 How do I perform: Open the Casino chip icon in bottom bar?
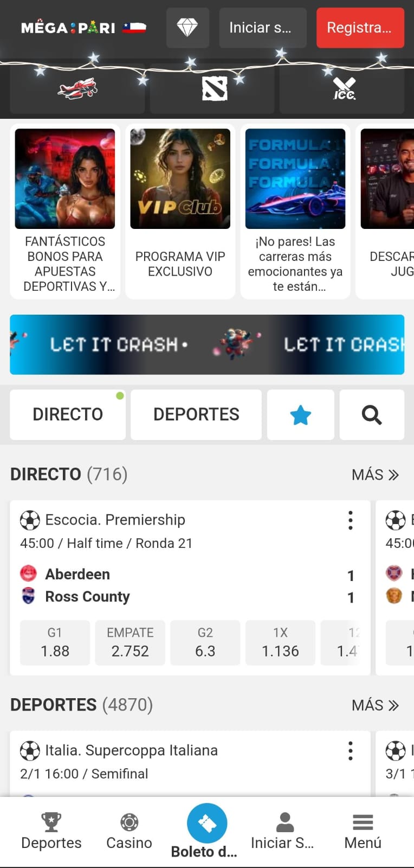click(129, 822)
